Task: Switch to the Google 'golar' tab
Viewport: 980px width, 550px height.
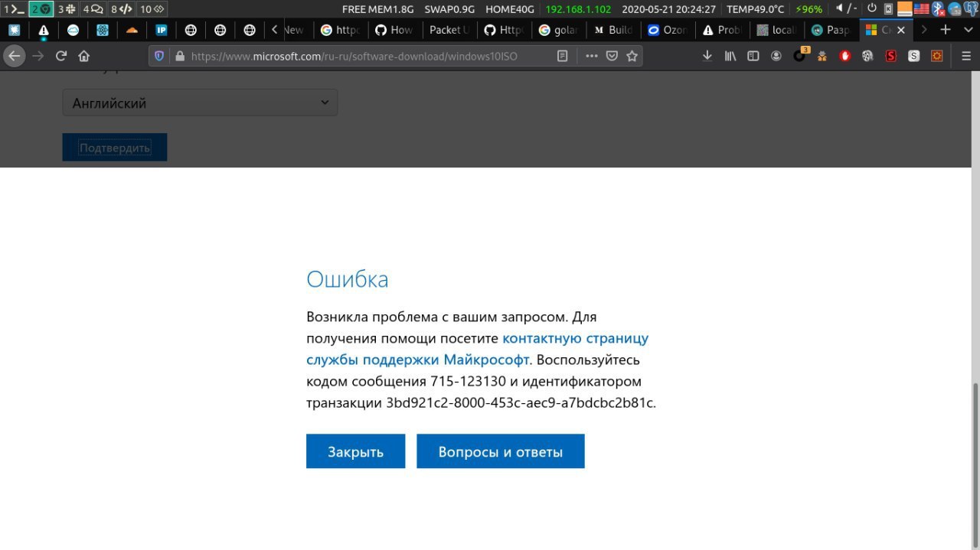Action: tap(559, 30)
